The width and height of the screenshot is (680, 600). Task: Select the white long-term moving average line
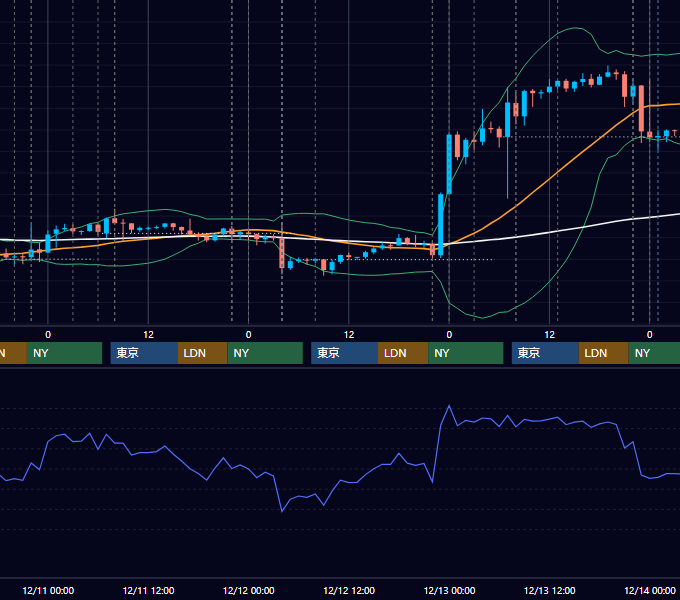[x=550, y=232]
